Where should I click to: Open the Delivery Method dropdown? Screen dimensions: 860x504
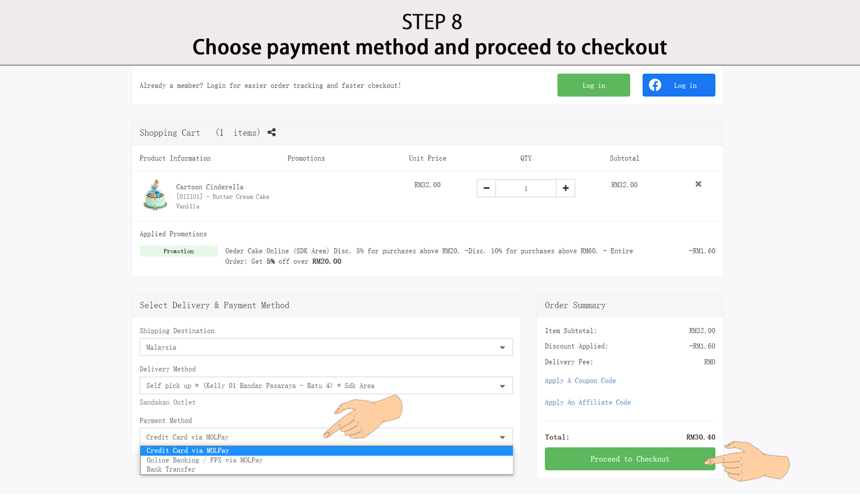[x=326, y=386]
